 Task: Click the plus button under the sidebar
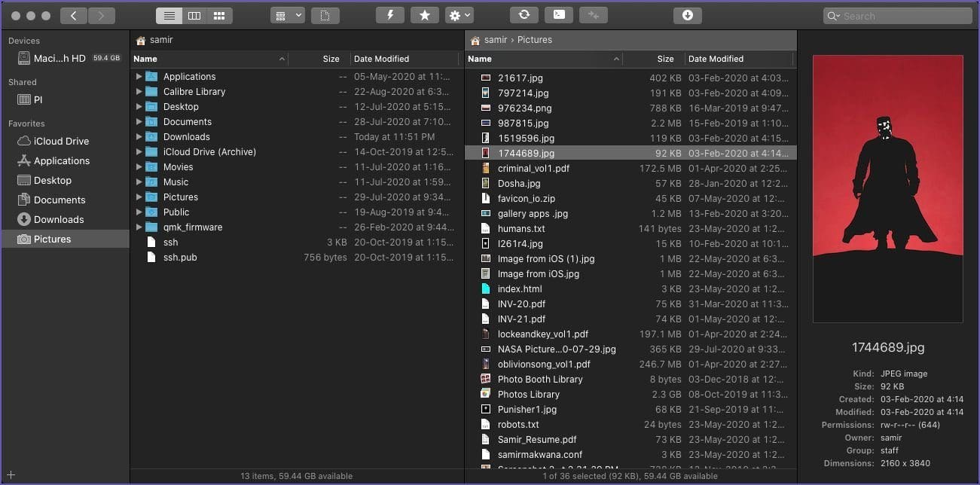coord(11,475)
